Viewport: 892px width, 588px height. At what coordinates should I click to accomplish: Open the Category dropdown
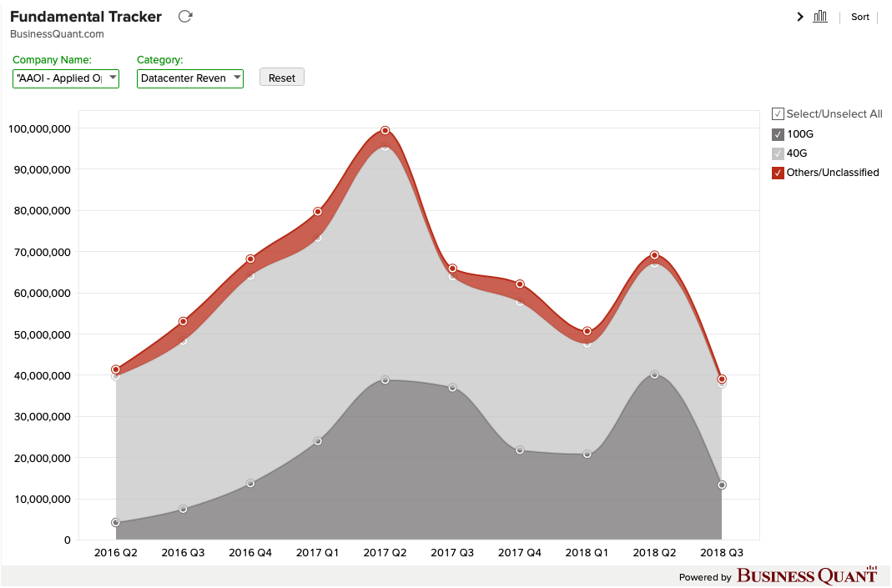pos(190,78)
